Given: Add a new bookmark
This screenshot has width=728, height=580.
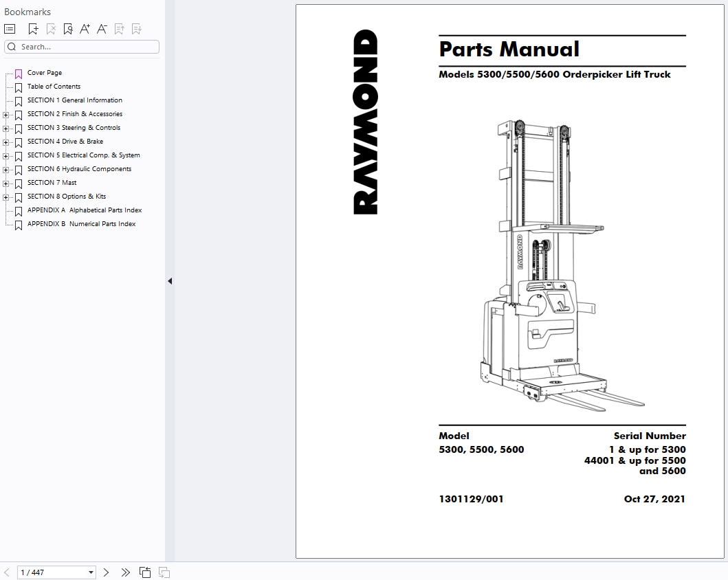Looking at the screenshot, I should [x=33, y=28].
